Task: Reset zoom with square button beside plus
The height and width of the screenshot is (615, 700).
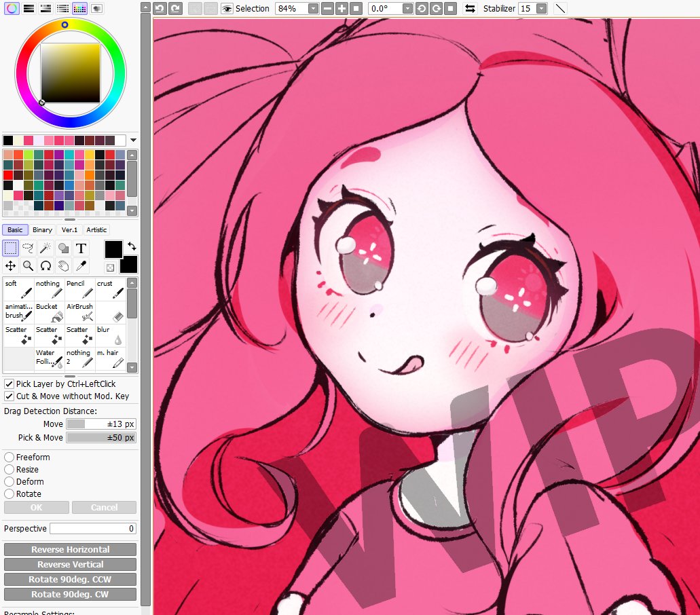Action: 356,8
